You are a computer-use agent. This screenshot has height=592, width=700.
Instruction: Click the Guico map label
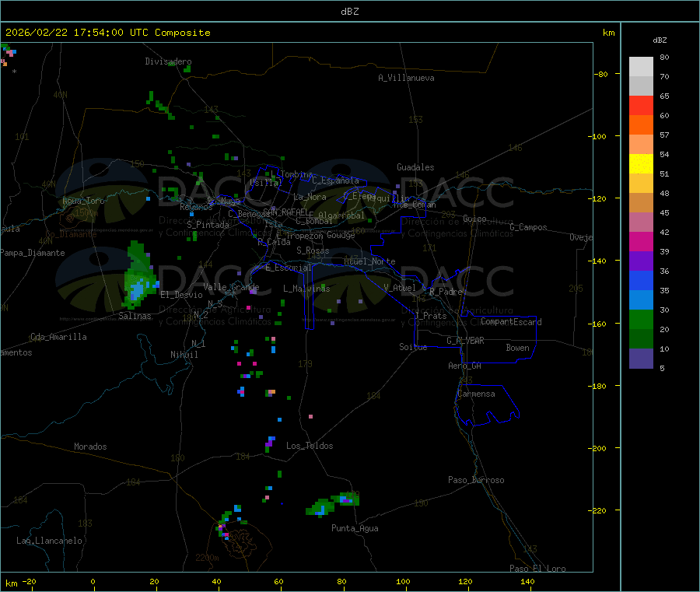[474, 219]
